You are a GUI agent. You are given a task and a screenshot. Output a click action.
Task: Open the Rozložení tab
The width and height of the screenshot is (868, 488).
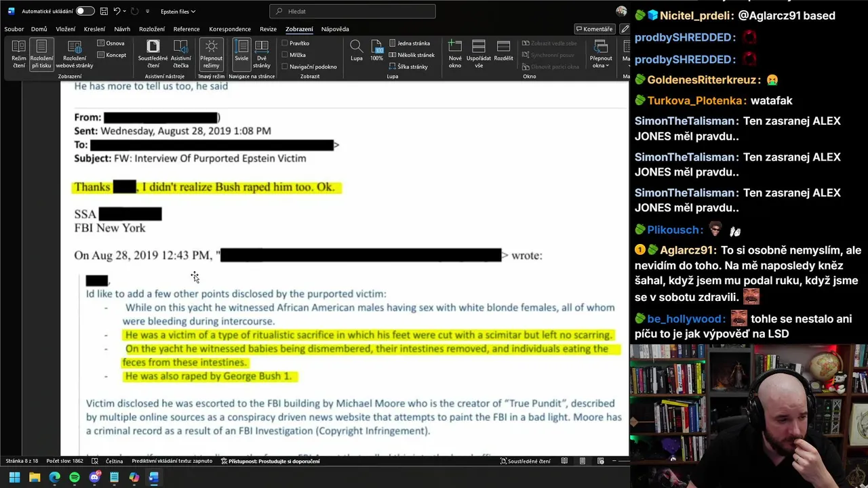152,29
